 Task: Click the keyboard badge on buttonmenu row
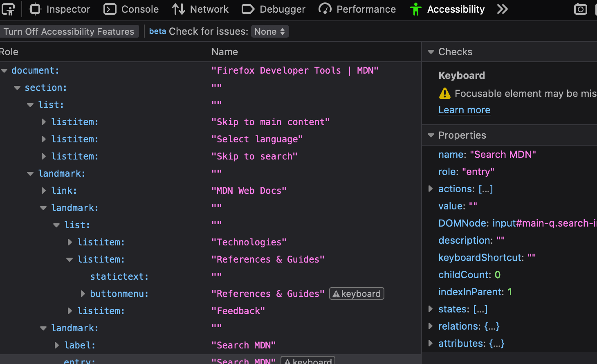(x=357, y=294)
